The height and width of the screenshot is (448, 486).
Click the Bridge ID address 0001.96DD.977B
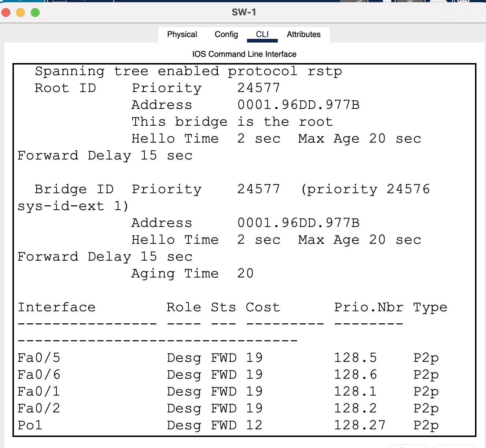coord(298,223)
